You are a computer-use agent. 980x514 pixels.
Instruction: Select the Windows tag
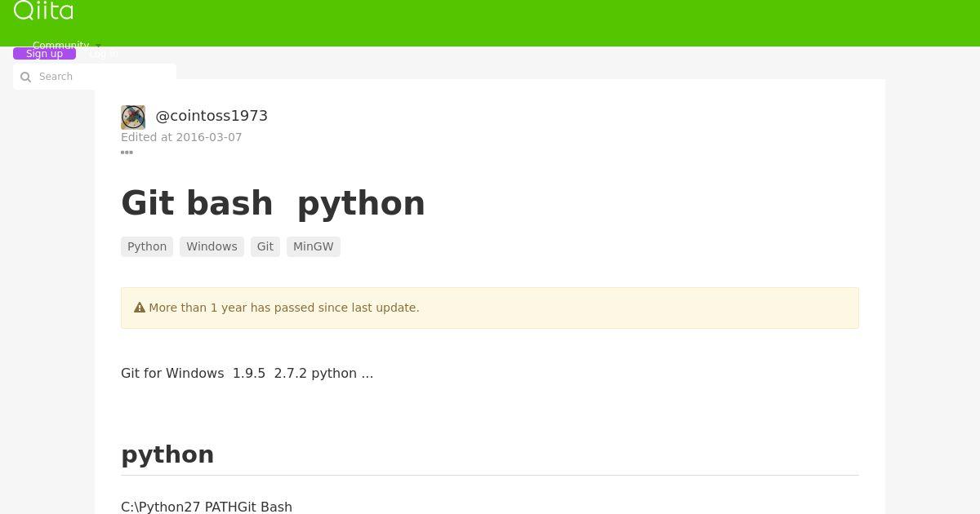212,246
